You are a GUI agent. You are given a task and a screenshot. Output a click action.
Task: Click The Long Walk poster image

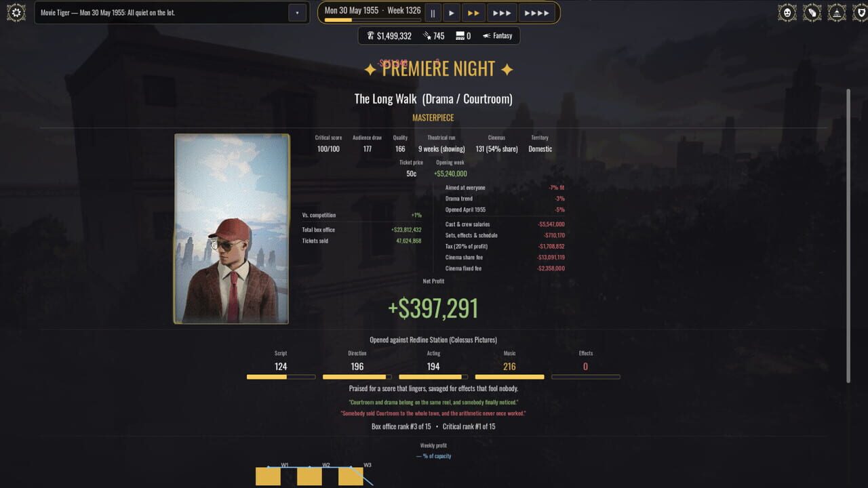pyautogui.click(x=232, y=228)
